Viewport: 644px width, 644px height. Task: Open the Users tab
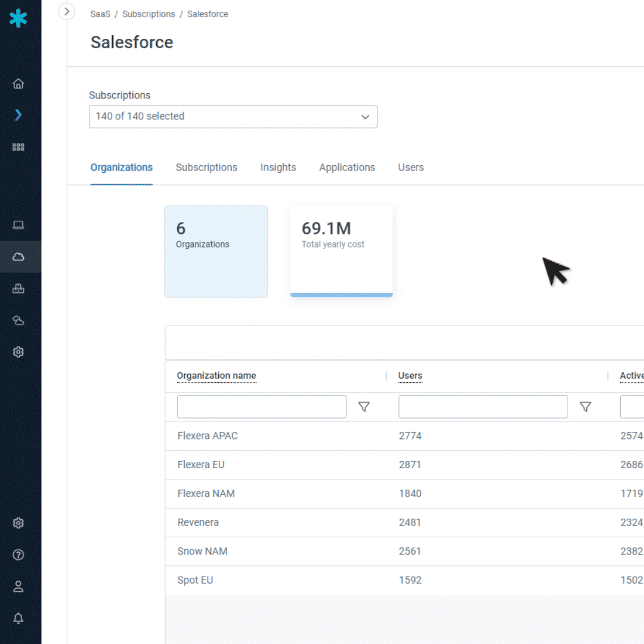click(x=411, y=168)
